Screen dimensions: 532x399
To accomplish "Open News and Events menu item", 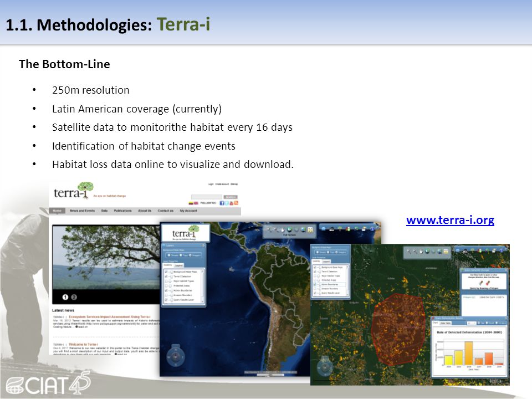I will 83,211.
